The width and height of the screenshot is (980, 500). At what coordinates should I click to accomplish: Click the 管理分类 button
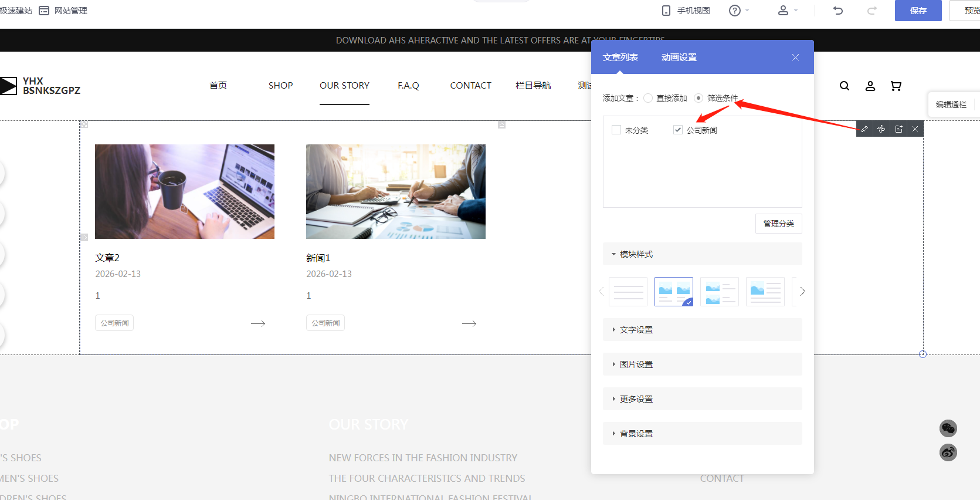[778, 224]
